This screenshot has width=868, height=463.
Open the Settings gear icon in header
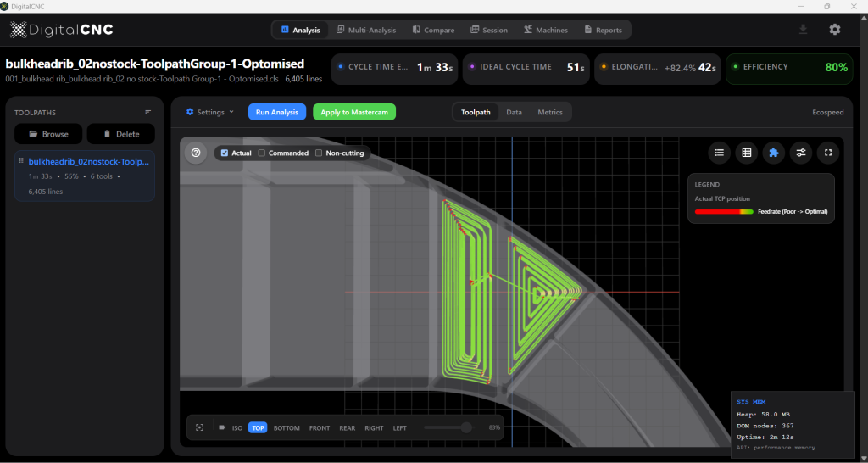click(834, 30)
